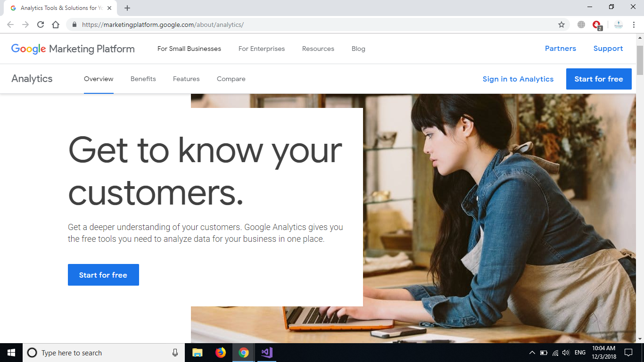Bookmark this page with the star icon
The height and width of the screenshot is (362, 644).
pyautogui.click(x=561, y=25)
